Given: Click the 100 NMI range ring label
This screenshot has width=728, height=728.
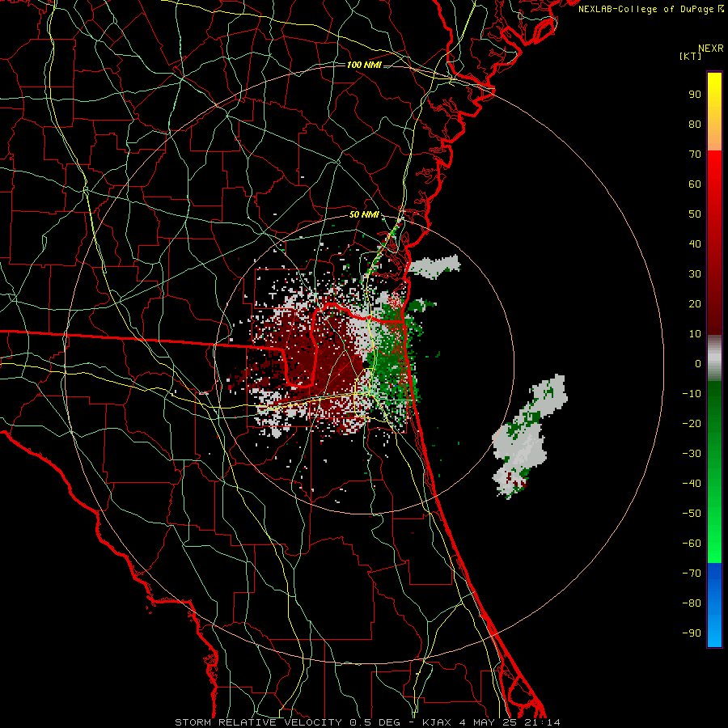Looking at the screenshot, I should [364, 65].
